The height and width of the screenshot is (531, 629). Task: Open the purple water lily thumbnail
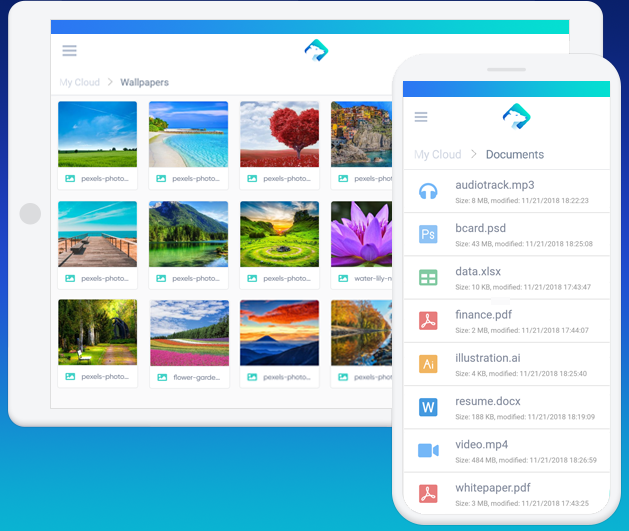361,234
